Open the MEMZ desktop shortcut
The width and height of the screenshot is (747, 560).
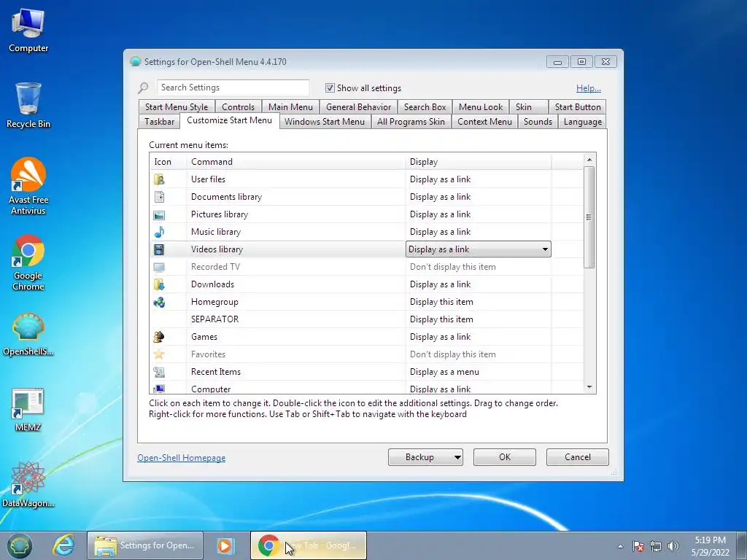(28, 410)
